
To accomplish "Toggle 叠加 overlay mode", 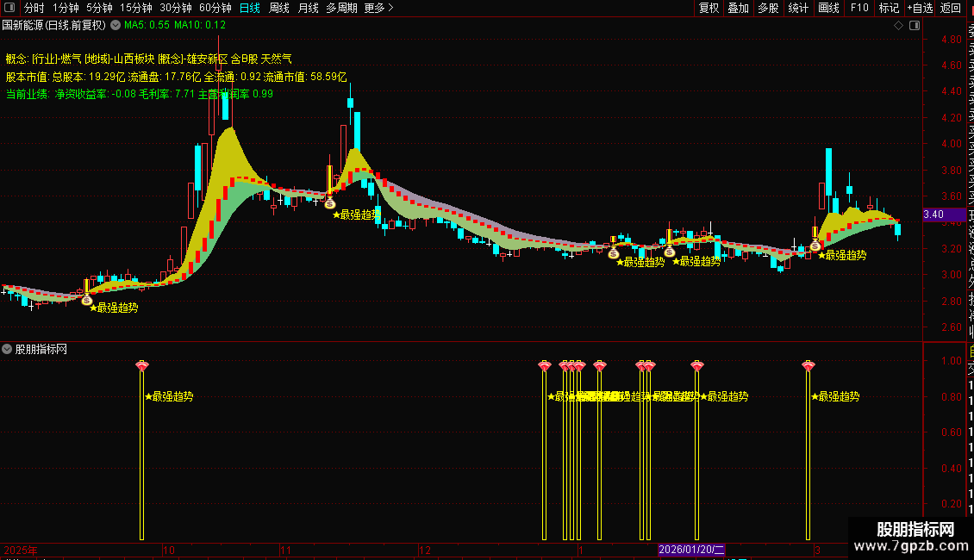I will click(739, 8).
